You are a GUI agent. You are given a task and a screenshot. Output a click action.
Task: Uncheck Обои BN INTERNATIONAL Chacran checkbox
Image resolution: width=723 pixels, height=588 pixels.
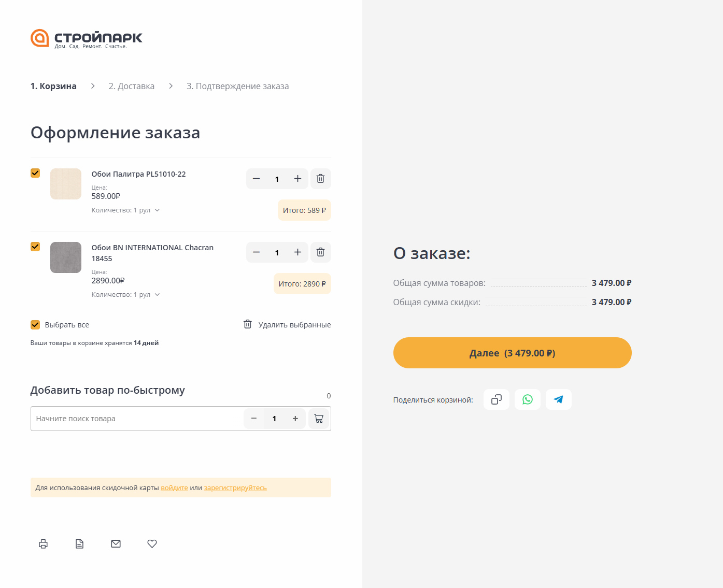pos(35,247)
